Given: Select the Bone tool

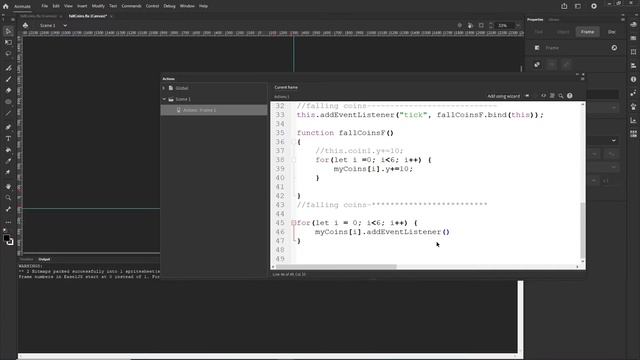Looking at the screenshot, I should pos(8,209).
